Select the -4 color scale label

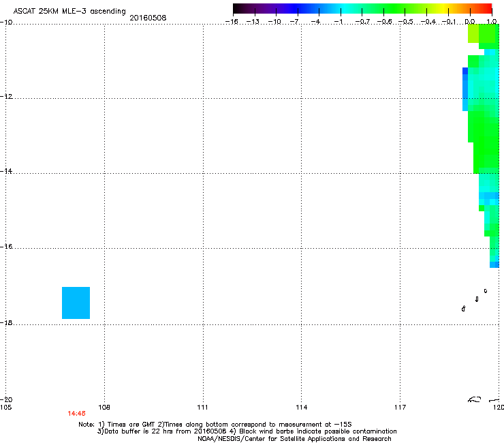[315, 22]
